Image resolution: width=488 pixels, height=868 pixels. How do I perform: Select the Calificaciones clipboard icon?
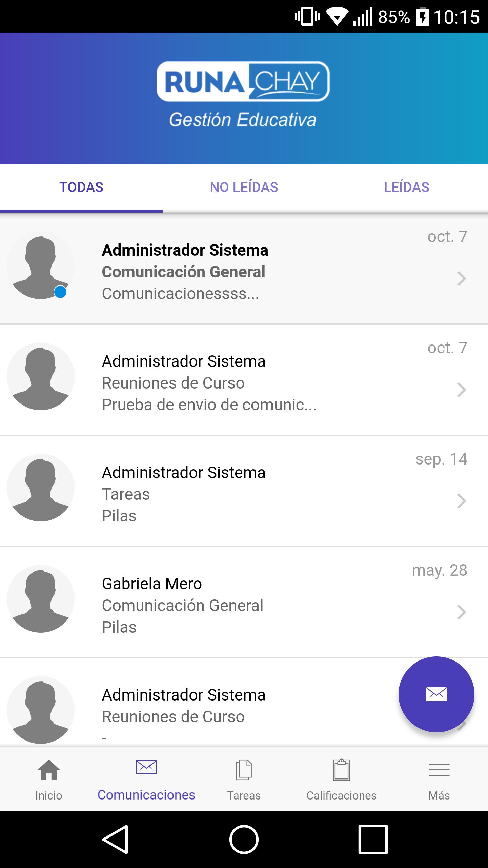point(341,770)
